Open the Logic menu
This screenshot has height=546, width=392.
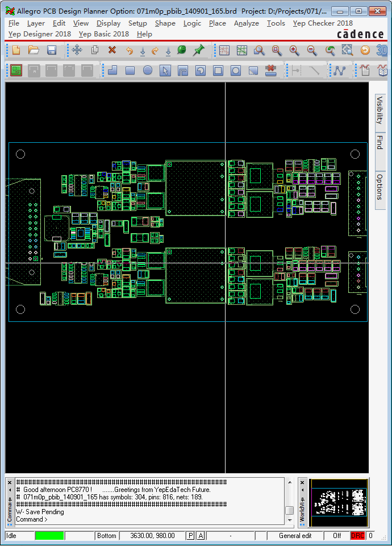pos(193,23)
